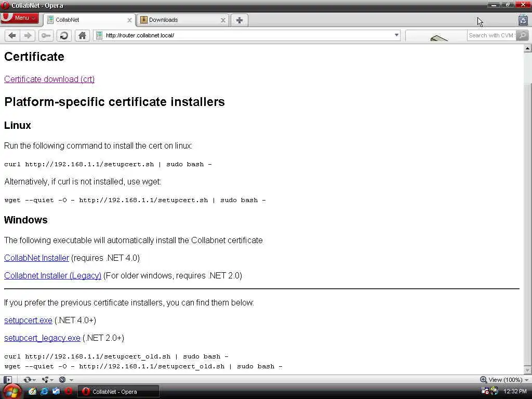Open the Opera Unite icon in status bar
The image size is (532, 399).
45,380
